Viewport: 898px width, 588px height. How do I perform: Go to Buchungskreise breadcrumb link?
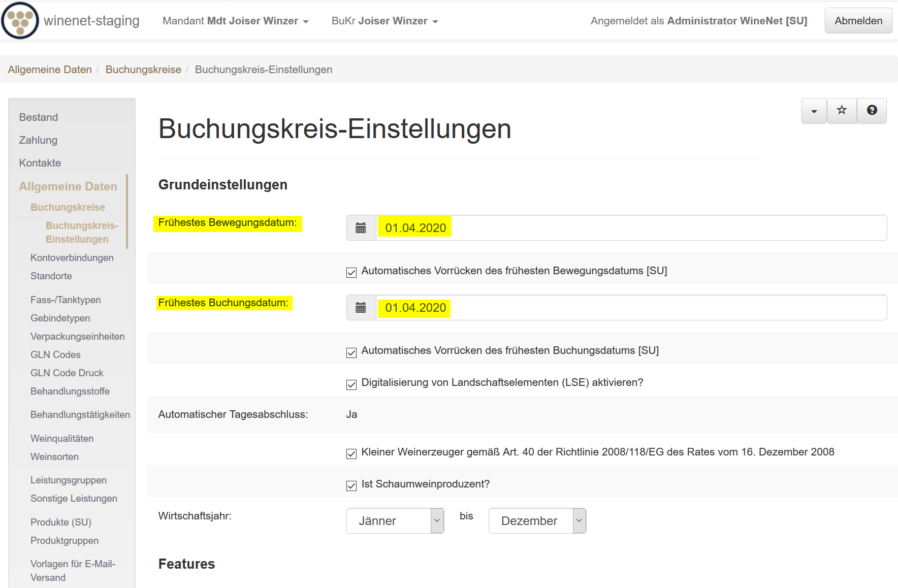pyautogui.click(x=143, y=70)
